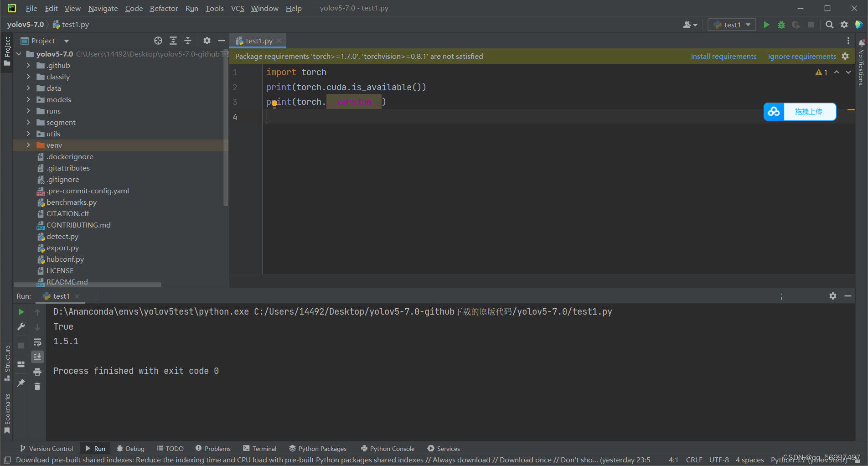Image resolution: width=868 pixels, height=466 pixels.
Task: Expand the classify folder
Action: tap(28, 77)
